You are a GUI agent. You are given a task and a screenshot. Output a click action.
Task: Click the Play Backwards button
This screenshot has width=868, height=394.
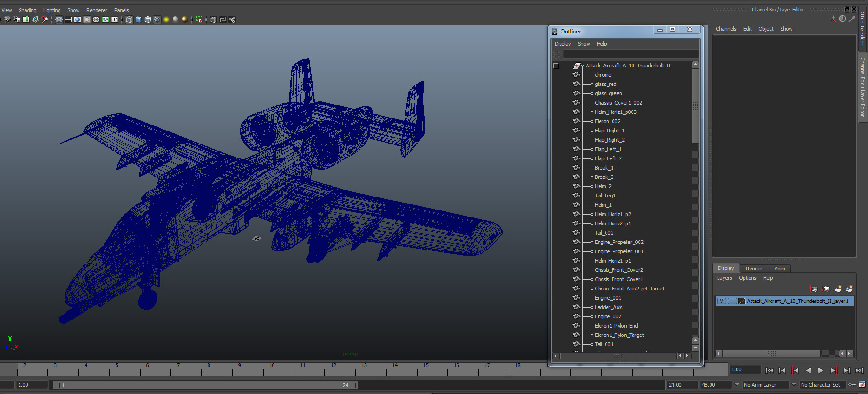tap(808, 370)
